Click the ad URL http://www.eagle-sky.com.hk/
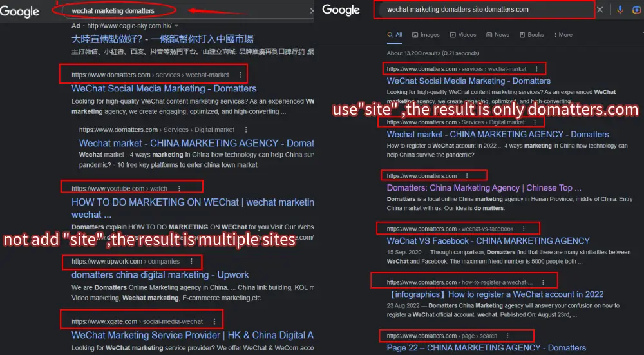The height and width of the screenshot is (355, 644). click(x=129, y=26)
